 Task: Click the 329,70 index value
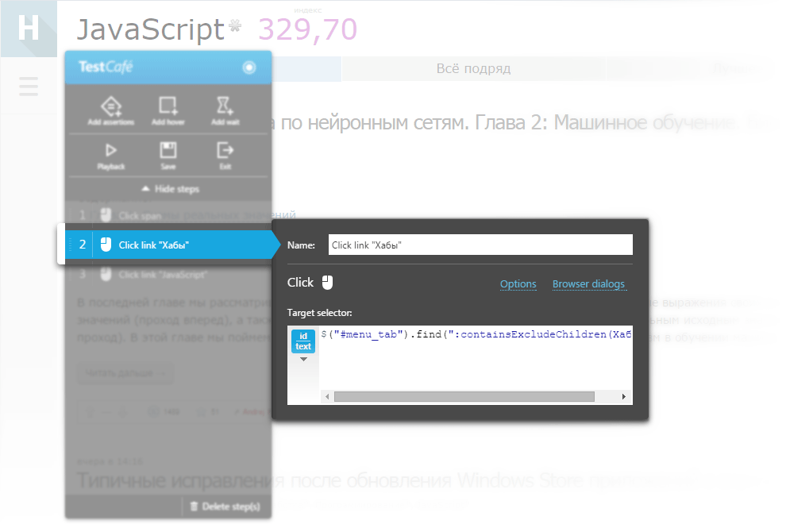(x=307, y=29)
